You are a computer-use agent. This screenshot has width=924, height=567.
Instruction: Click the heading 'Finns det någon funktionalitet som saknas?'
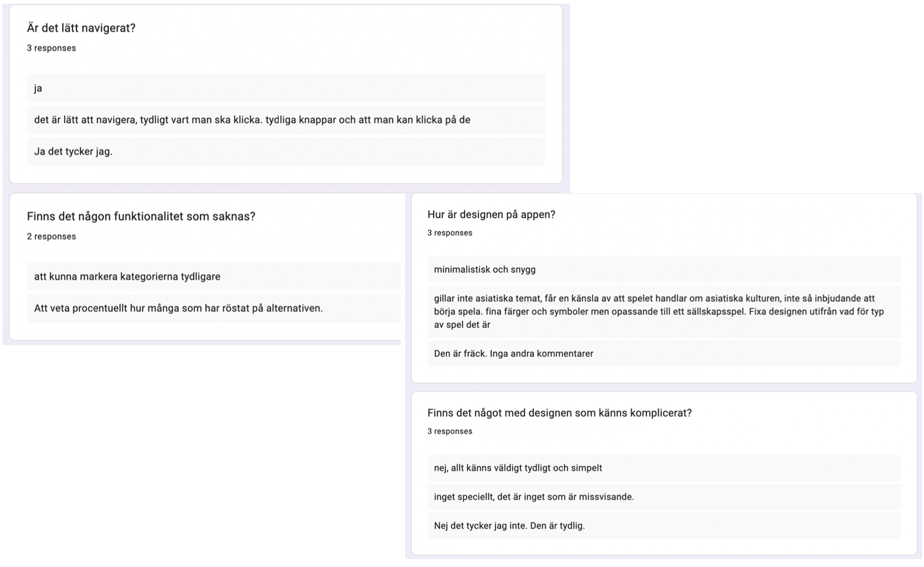pyautogui.click(x=141, y=216)
